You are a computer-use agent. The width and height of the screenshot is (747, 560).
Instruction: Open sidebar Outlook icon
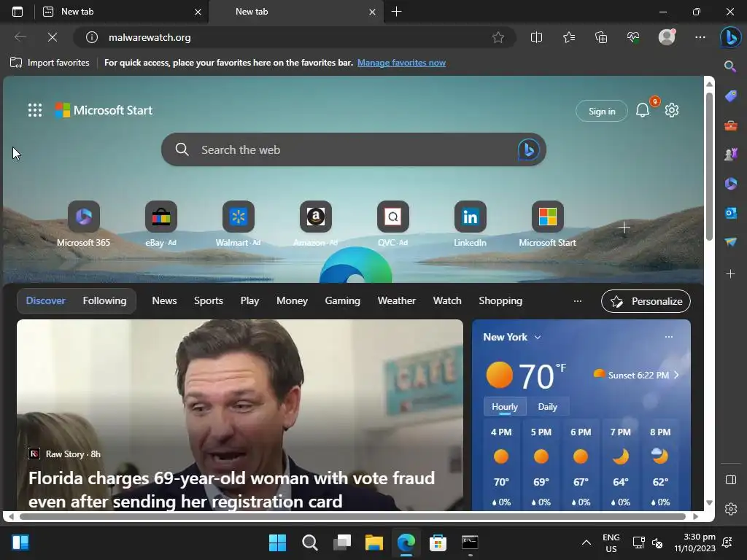730,213
